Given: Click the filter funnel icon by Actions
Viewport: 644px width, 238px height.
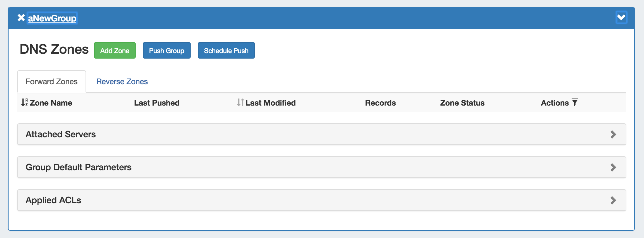Looking at the screenshot, I should (575, 102).
